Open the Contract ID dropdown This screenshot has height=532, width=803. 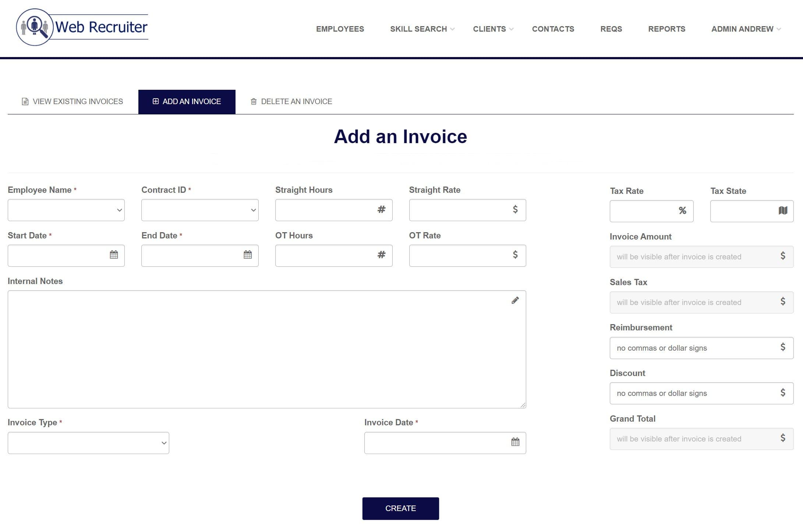tap(200, 210)
